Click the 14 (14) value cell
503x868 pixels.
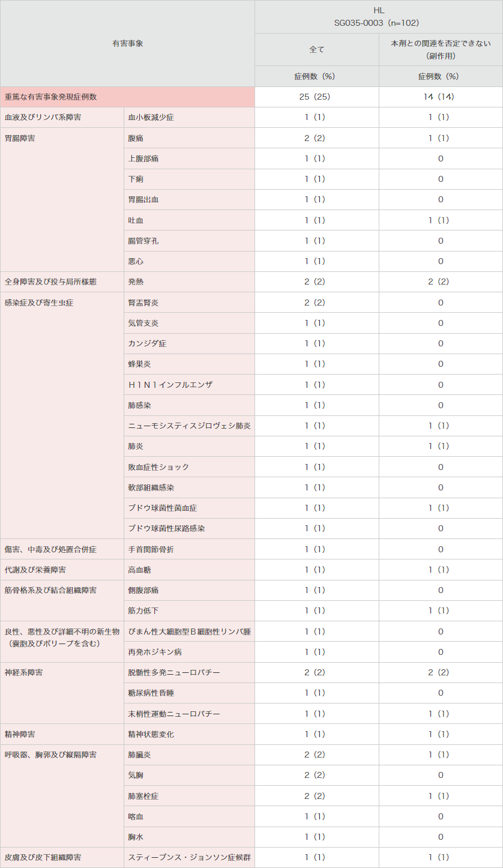click(x=441, y=97)
